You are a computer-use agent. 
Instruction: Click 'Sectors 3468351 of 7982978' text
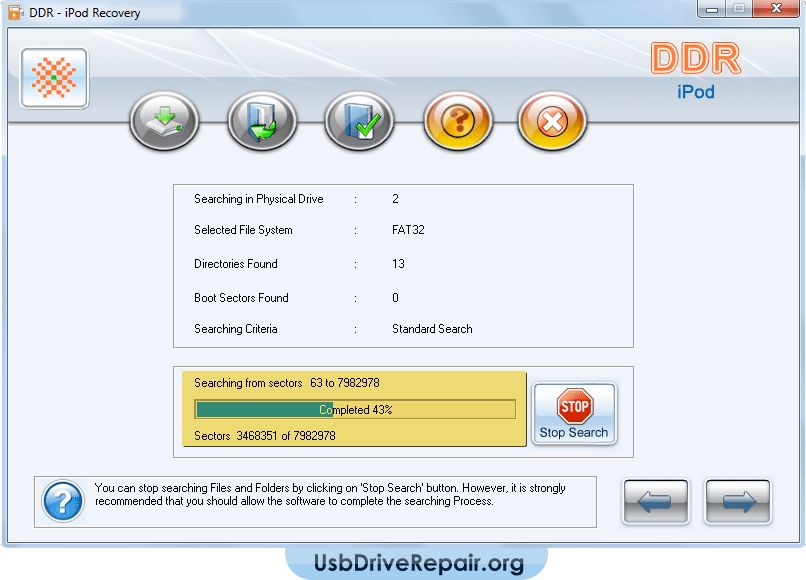tap(265, 436)
